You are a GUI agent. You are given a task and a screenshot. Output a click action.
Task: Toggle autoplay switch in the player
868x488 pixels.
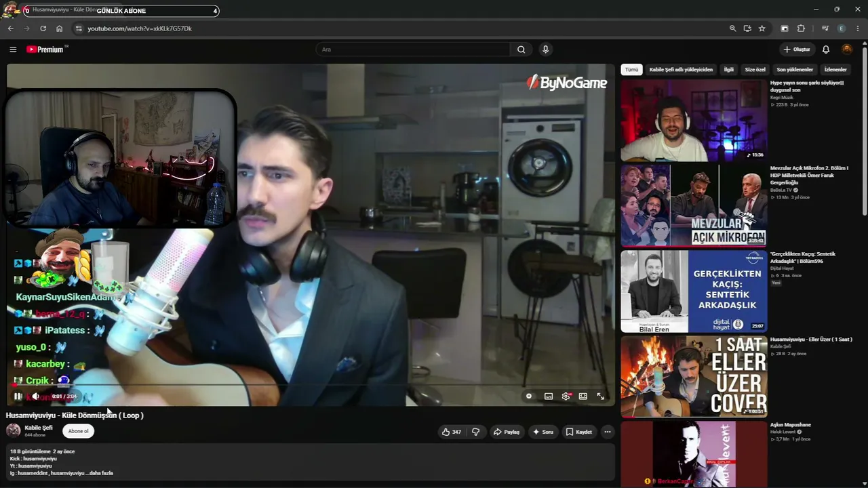(529, 396)
